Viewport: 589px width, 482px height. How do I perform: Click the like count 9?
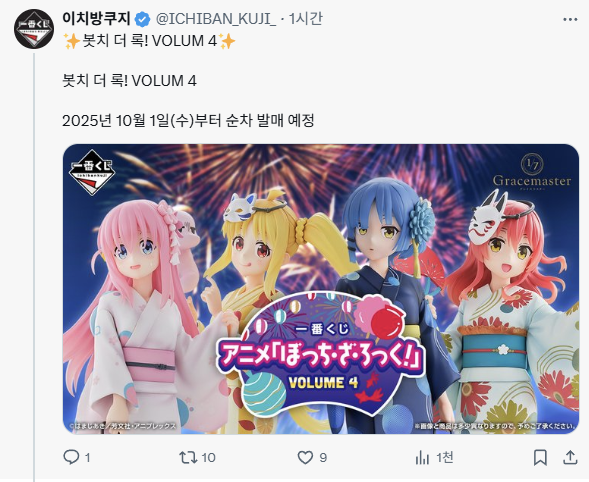[323, 458]
